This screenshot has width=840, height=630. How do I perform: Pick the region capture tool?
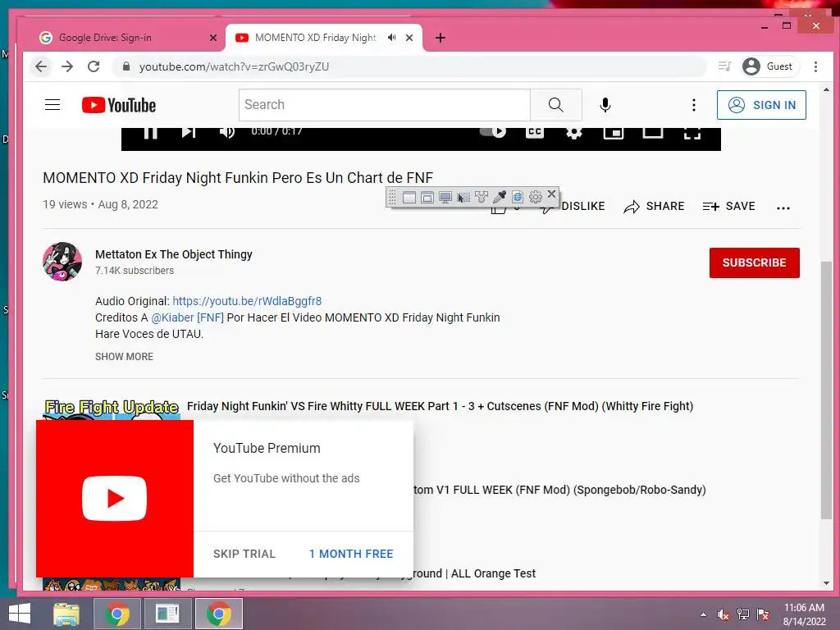463,197
